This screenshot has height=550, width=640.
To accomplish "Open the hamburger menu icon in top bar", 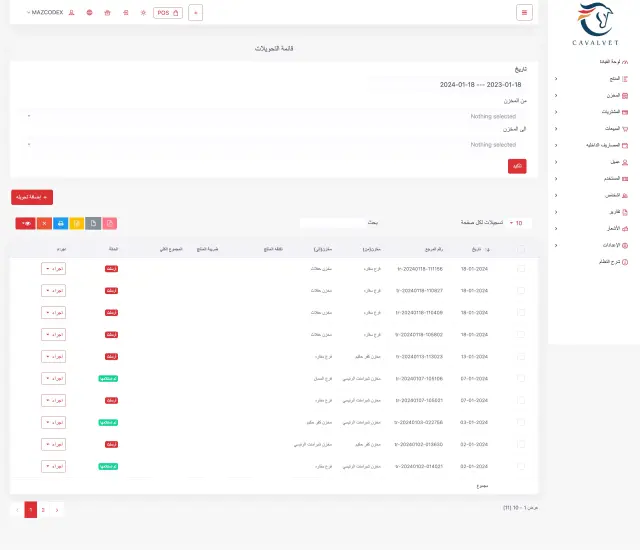I will pos(524,13).
